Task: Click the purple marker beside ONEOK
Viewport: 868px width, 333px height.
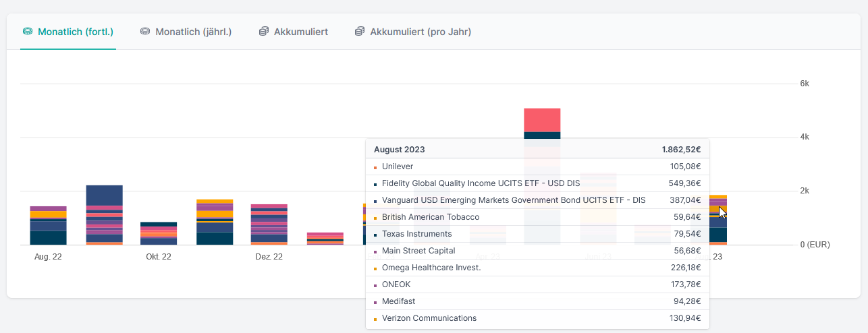Action: point(375,285)
